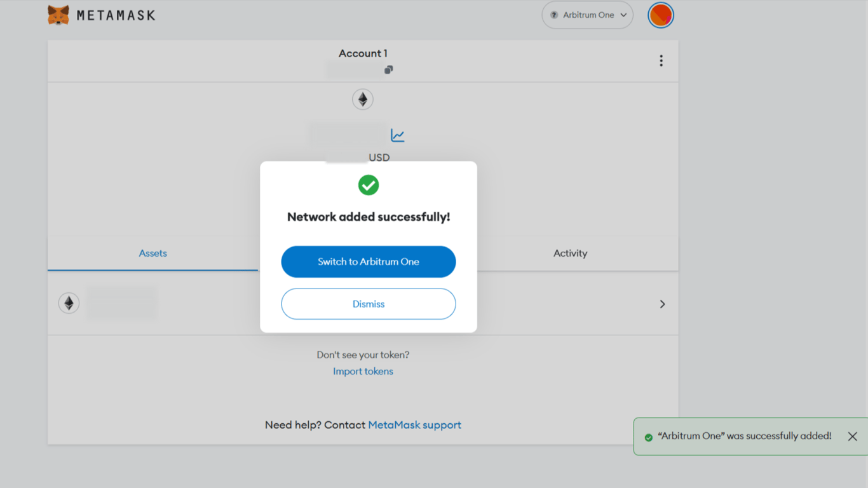868x488 pixels.
Task: Click the green check icon in the toast notification
Action: 649,437
